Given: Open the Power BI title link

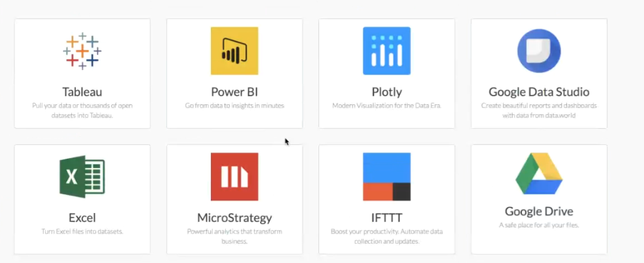Looking at the screenshot, I should (x=235, y=92).
